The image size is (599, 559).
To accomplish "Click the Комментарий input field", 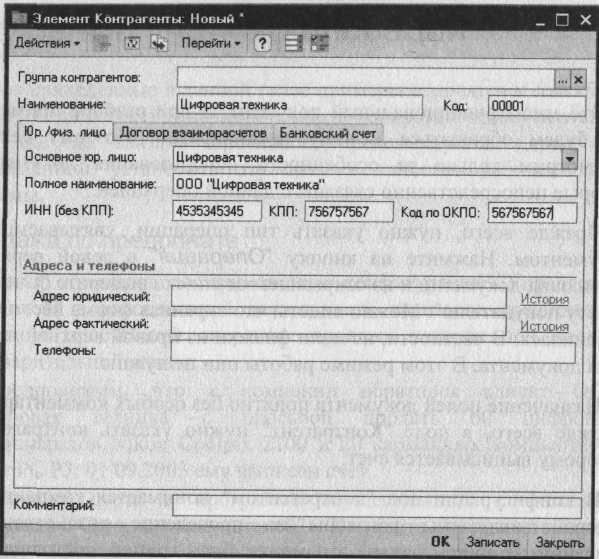I will click(377, 507).
